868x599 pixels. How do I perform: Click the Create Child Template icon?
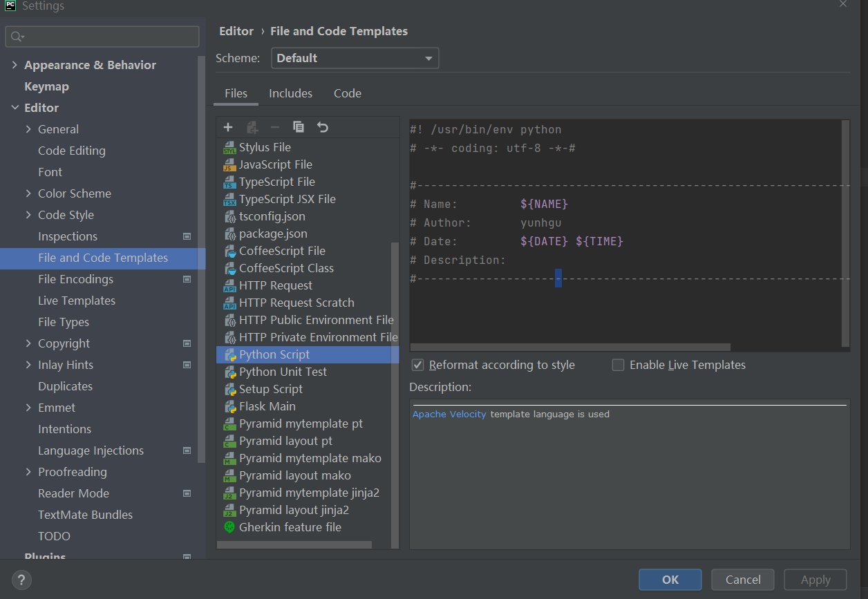click(252, 127)
